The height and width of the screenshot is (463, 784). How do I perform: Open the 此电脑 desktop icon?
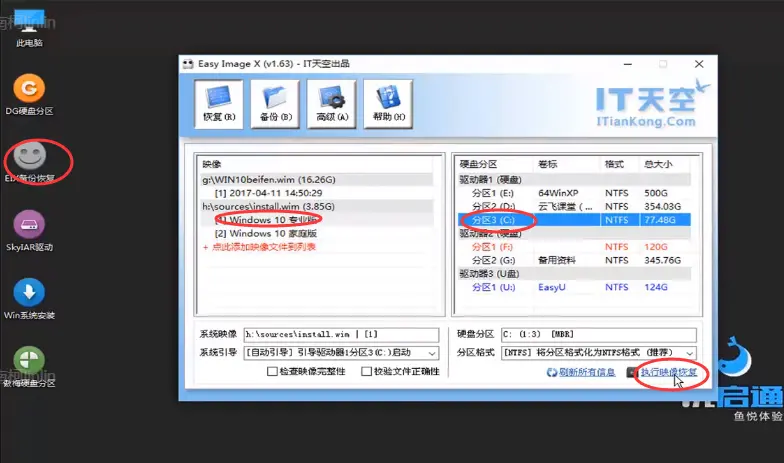pyautogui.click(x=29, y=29)
